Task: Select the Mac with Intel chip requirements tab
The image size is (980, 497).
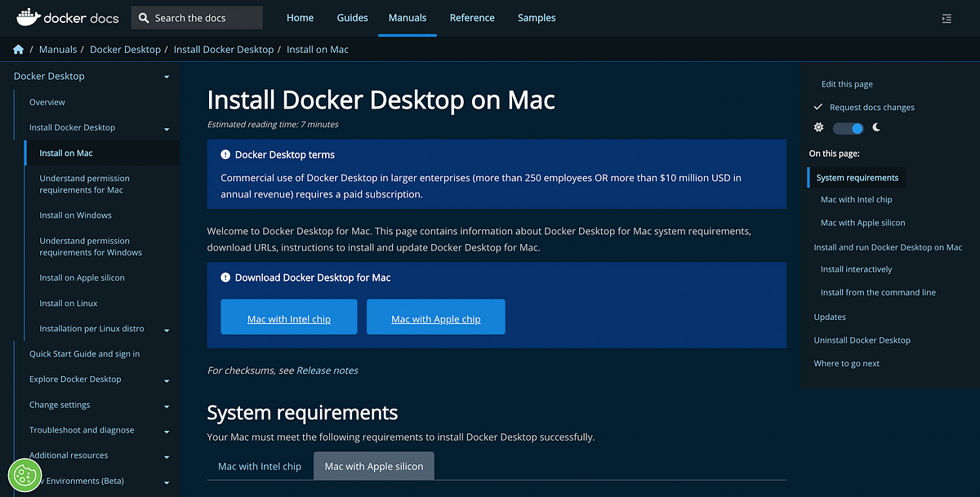Action: (260, 465)
